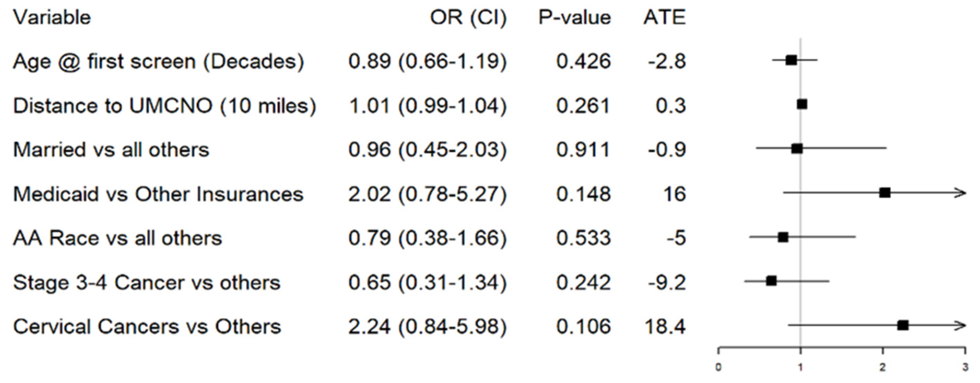The width and height of the screenshot is (980, 383).
Task: Click the Stage 3-4 Cancer square marker
Action: (x=771, y=281)
